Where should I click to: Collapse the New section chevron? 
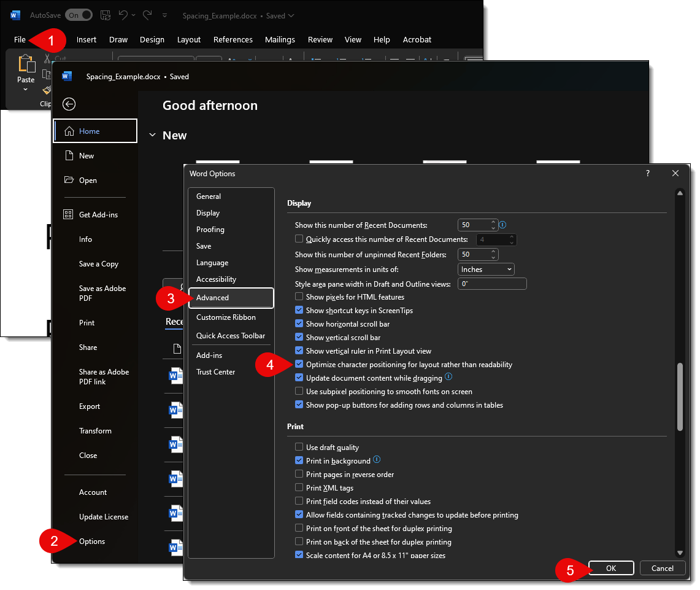pyautogui.click(x=152, y=135)
